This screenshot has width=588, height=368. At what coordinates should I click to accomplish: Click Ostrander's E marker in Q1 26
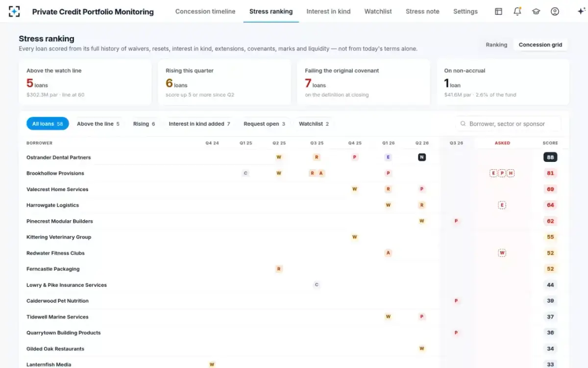pos(388,157)
